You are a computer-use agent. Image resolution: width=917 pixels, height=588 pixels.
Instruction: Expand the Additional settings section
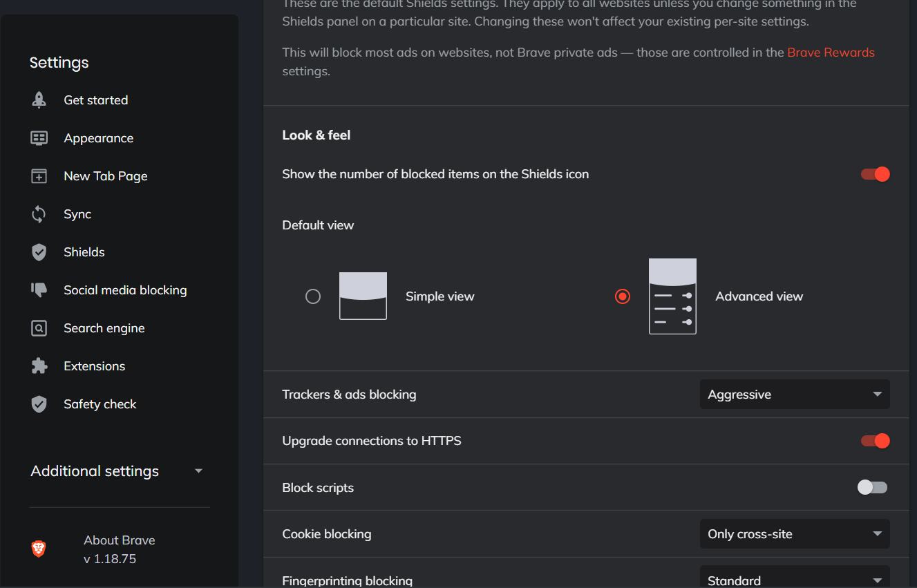117,471
